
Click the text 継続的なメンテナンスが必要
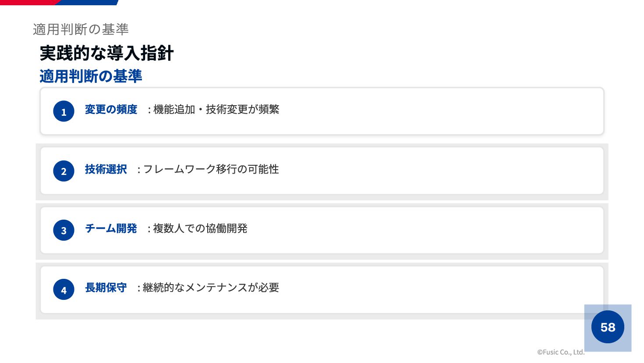click(x=211, y=288)
